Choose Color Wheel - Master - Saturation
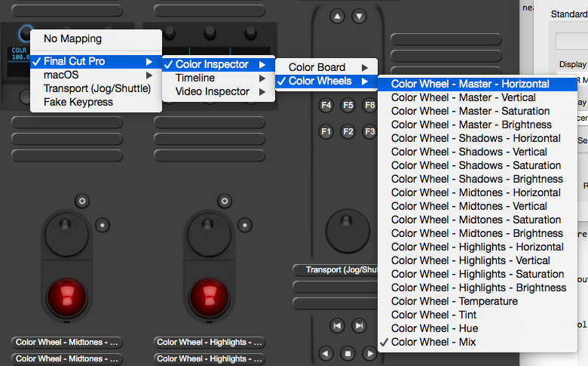Image resolution: width=588 pixels, height=366 pixels. [477, 111]
